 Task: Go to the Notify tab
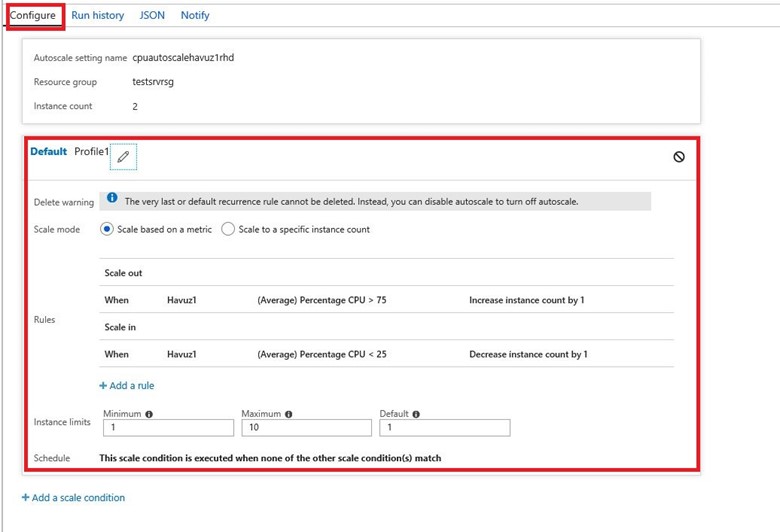pyautogui.click(x=195, y=16)
